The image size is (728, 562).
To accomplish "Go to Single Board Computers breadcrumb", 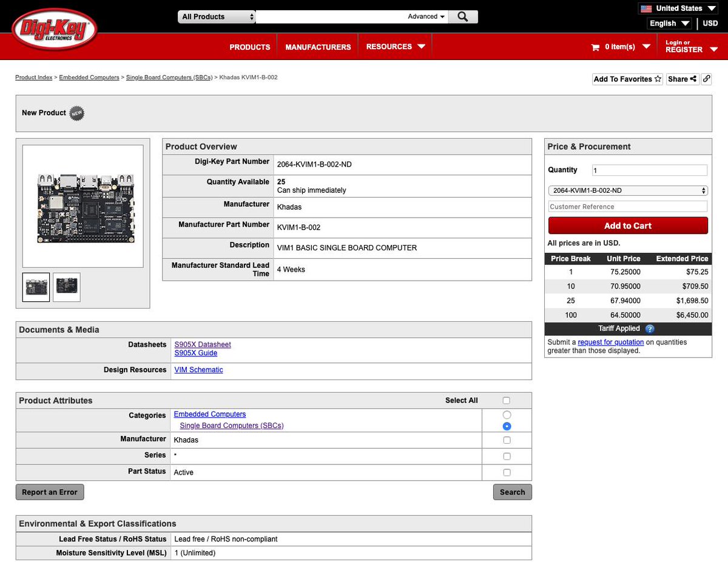I will click(x=169, y=78).
